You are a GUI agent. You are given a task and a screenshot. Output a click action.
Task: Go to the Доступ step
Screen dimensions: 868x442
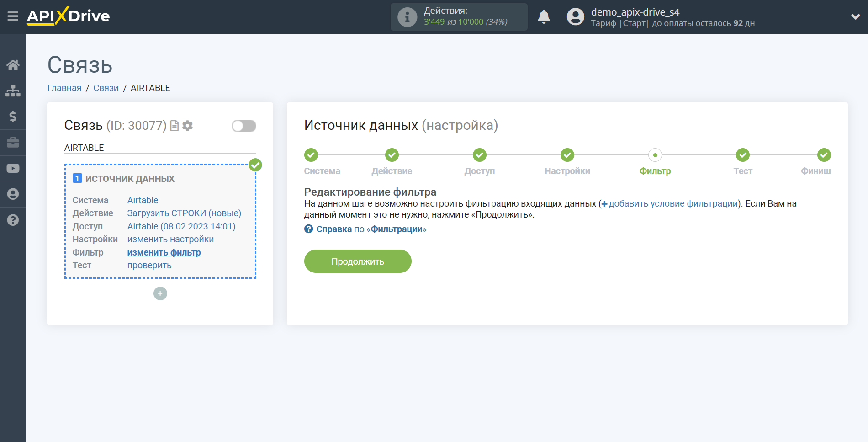click(x=480, y=155)
